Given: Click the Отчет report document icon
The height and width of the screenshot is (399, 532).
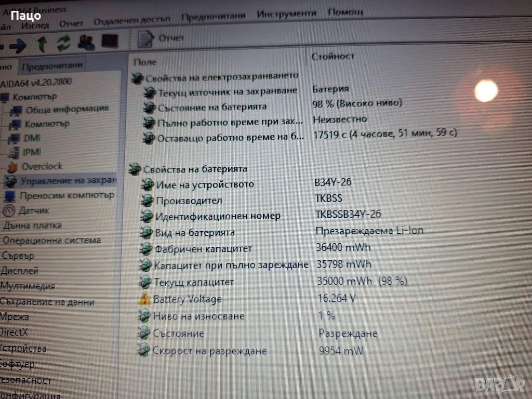Looking at the screenshot, I should pyautogui.click(x=146, y=39).
